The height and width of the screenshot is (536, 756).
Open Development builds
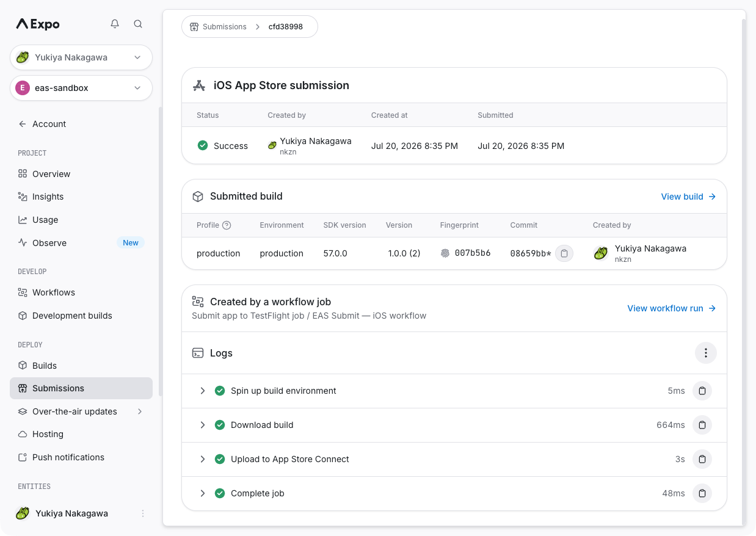[81, 316]
